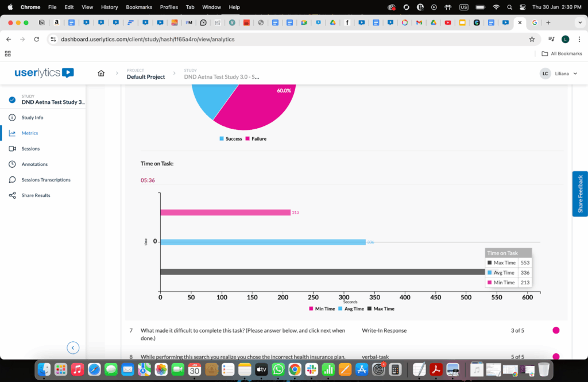Toggle Avg Time legend series
Viewport: 588px width, 382px height.
[x=351, y=309]
